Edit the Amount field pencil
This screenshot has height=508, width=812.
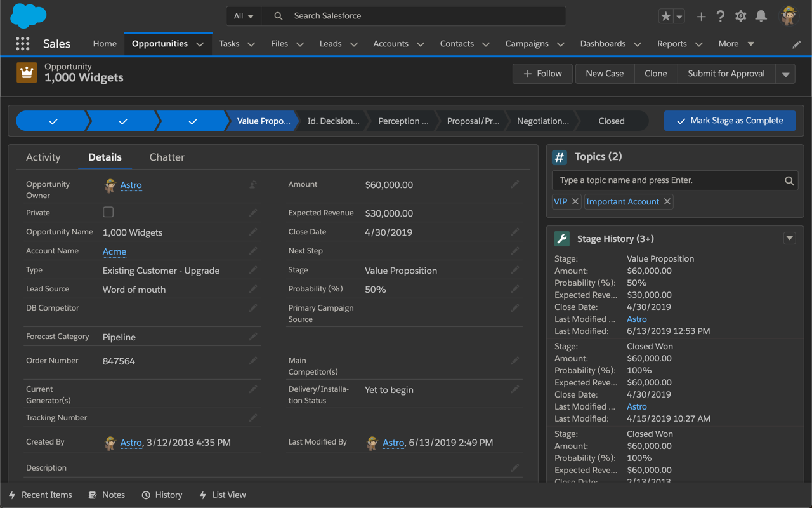point(515,184)
